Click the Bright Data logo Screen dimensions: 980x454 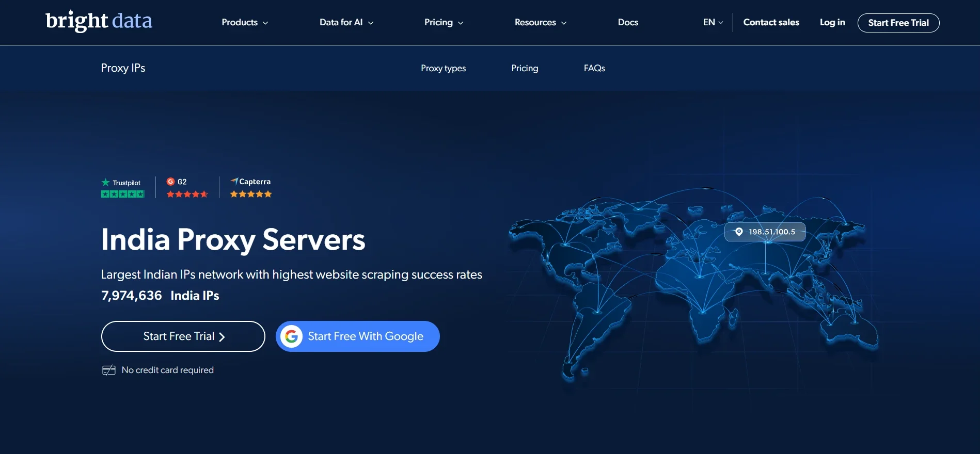tap(99, 21)
